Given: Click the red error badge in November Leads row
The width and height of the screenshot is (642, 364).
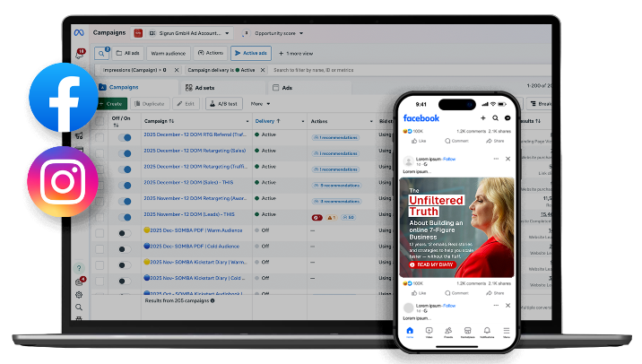Looking at the screenshot, I should point(317,218).
